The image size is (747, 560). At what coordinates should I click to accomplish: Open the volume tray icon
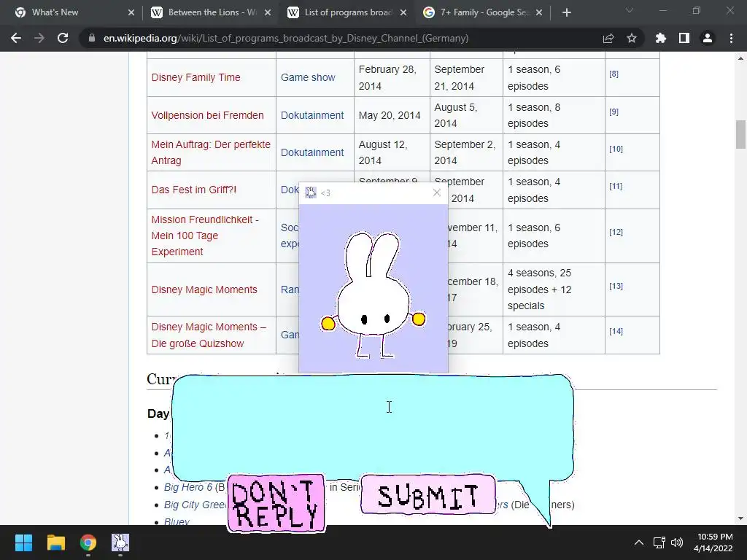click(676, 542)
